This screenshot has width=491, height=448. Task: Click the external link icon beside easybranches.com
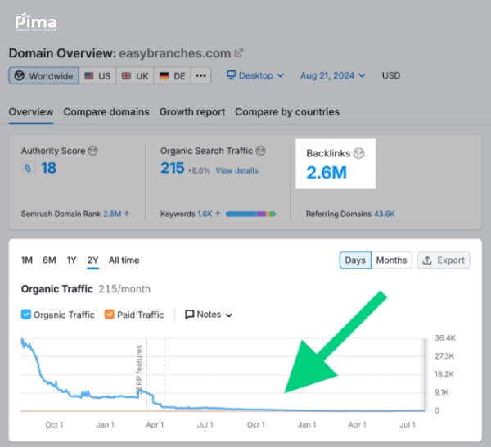[x=239, y=53]
